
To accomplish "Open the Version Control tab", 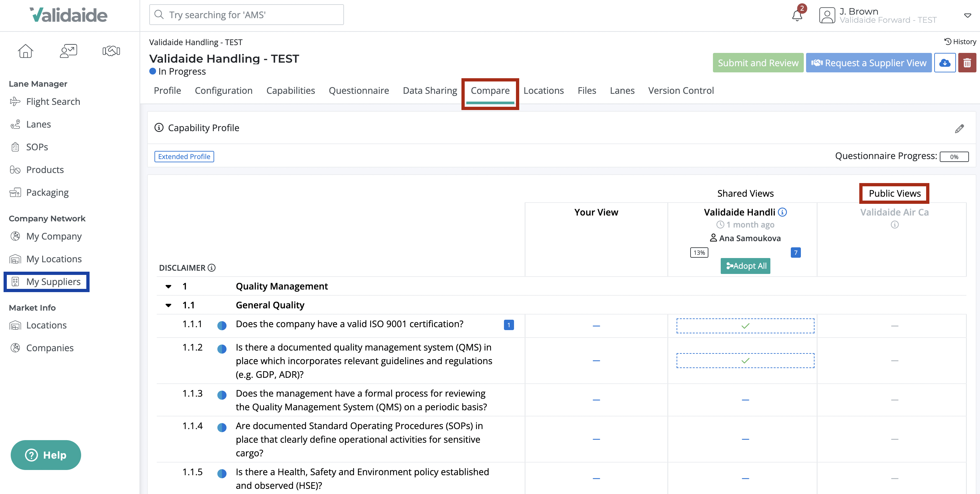I will pyautogui.click(x=681, y=91).
